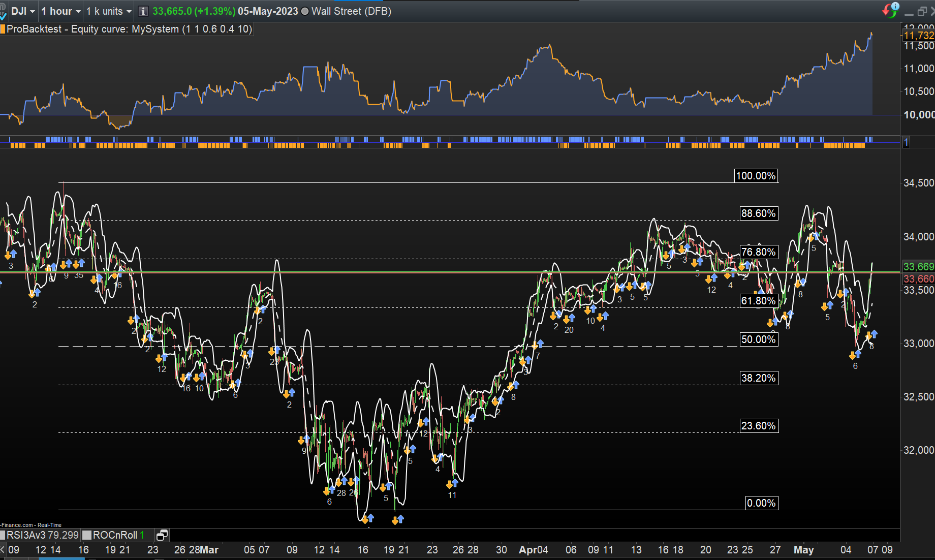Click the red-green refresh arrows icon
This screenshot has height=560, width=935.
[x=889, y=10]
